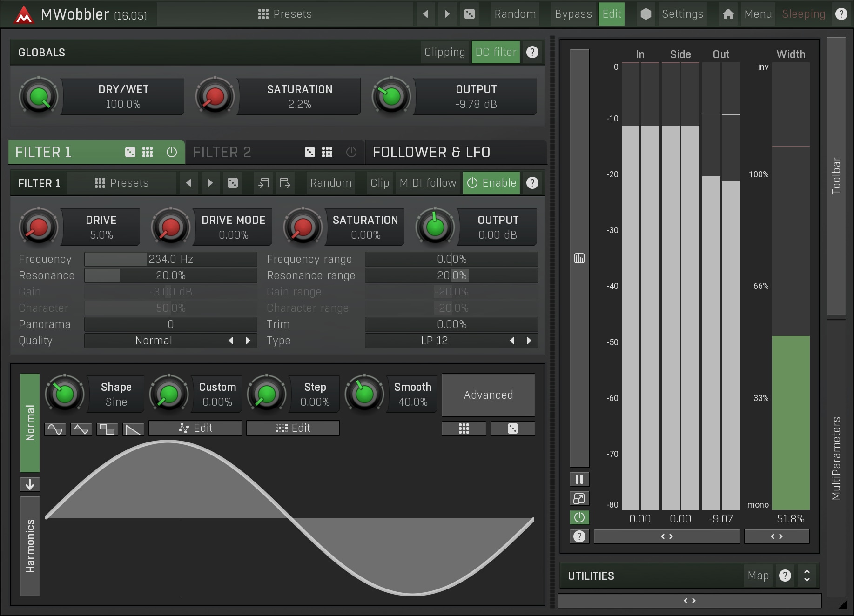Toggle plugin Bypass
Viewport: 854px width, 616px height.
point(573,14)
